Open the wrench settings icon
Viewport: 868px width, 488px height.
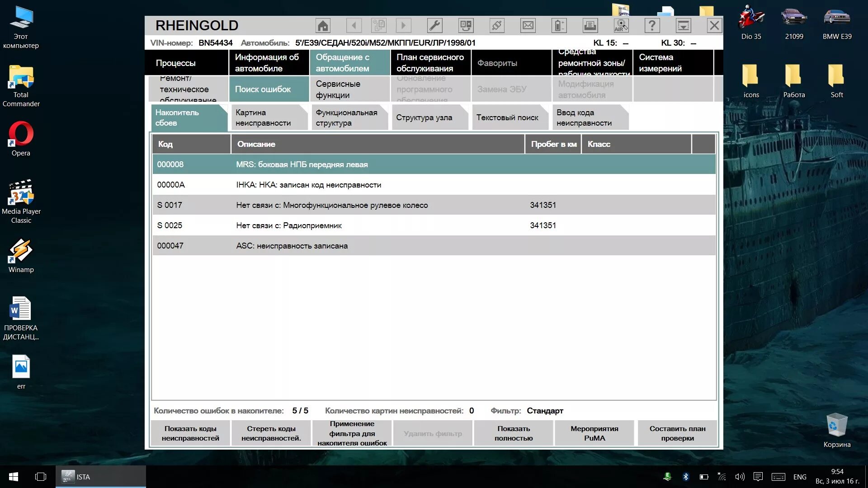[x=434, y=26]
